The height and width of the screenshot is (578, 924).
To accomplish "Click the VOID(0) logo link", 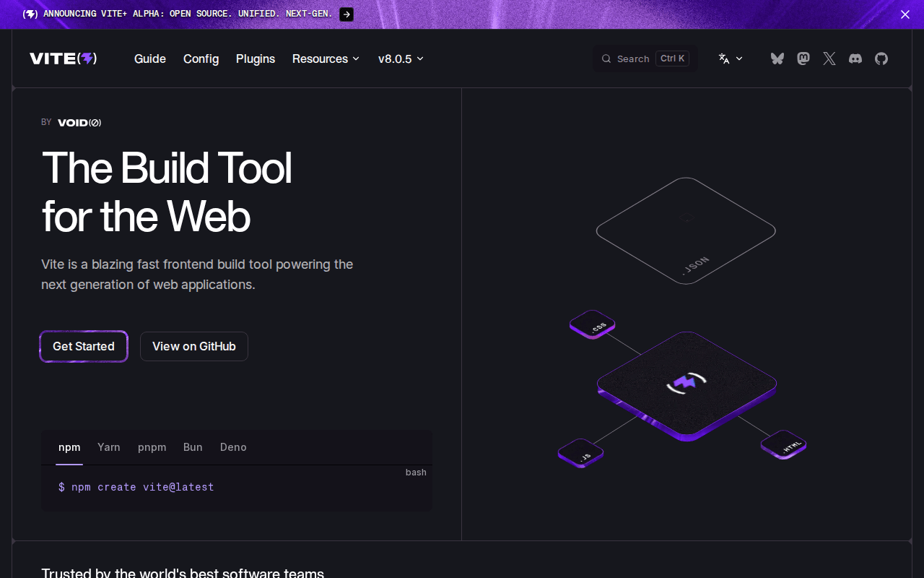I will point(79,123).
